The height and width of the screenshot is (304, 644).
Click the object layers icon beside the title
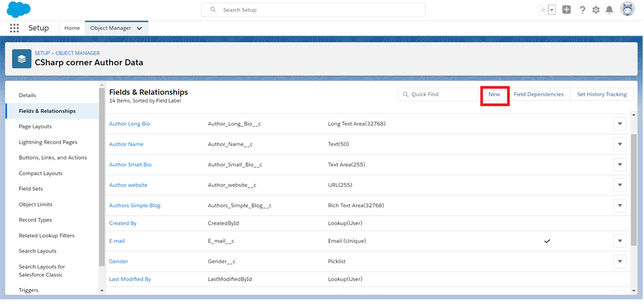(22, 59)
